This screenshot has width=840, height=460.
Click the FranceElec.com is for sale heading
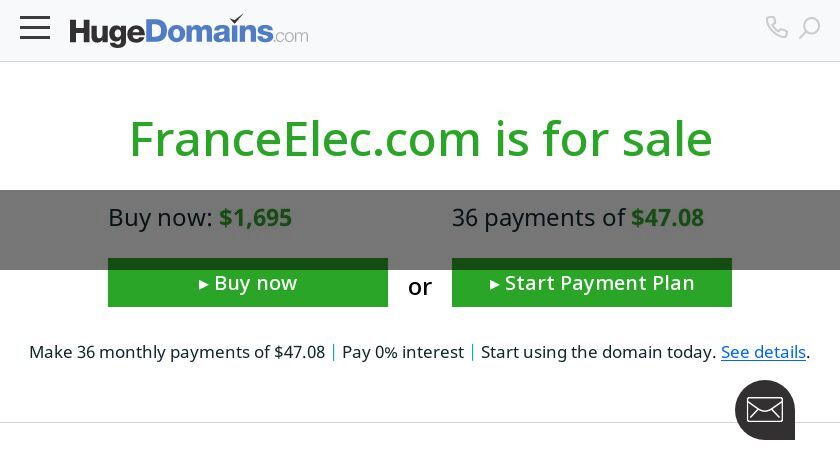(421, 139)
